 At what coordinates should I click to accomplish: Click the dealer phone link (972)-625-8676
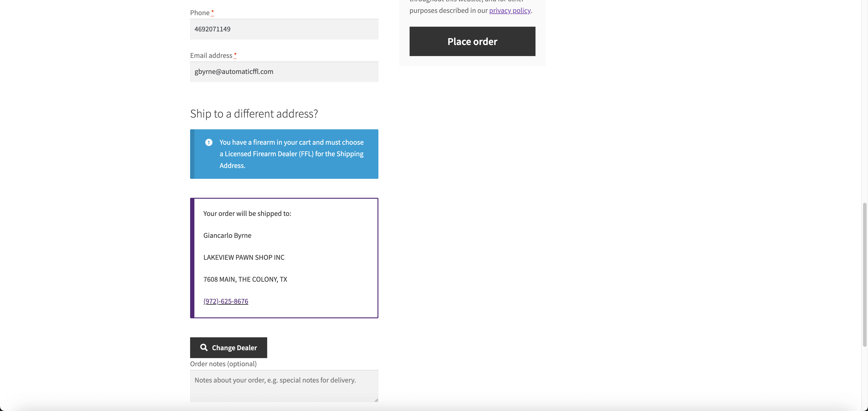[x=225, y=301]
